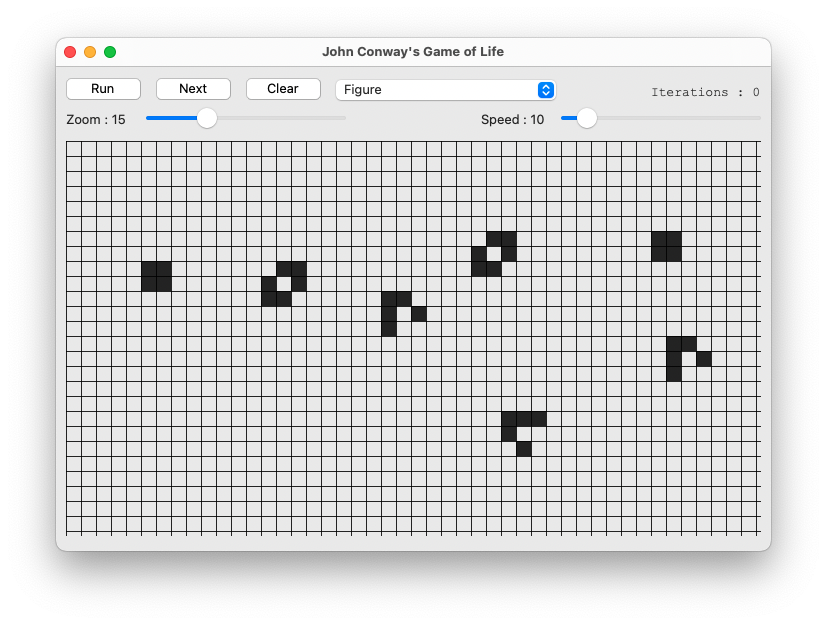Image resolution: width=827 pixels, height=625 pixels.
Task: Click the far right end of Zoom track
Action: point(344,118)
